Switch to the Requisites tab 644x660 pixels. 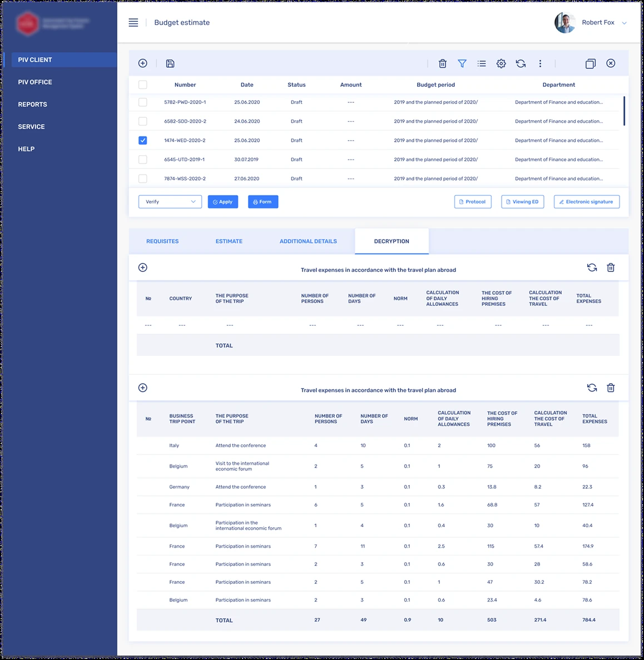(x=162, y=241)
